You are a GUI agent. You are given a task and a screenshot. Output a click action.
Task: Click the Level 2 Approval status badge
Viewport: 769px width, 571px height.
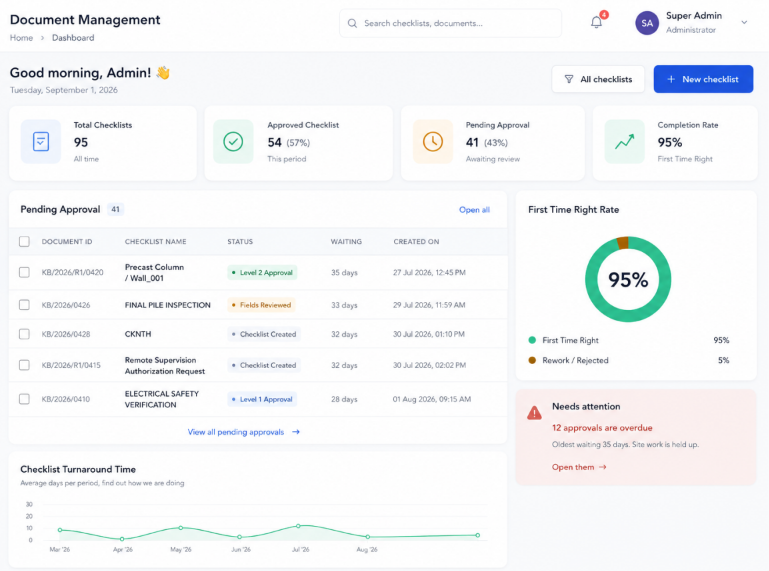point(262,272)
